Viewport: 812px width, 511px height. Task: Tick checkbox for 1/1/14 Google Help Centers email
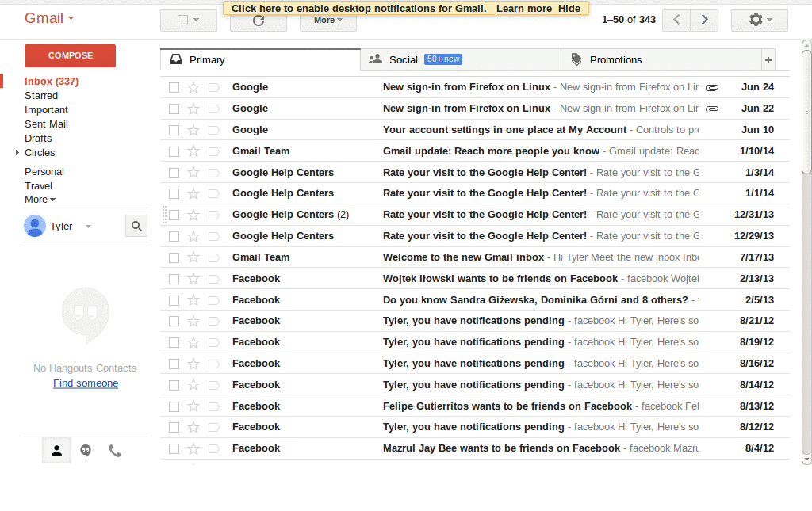click(x=174, y=193)
